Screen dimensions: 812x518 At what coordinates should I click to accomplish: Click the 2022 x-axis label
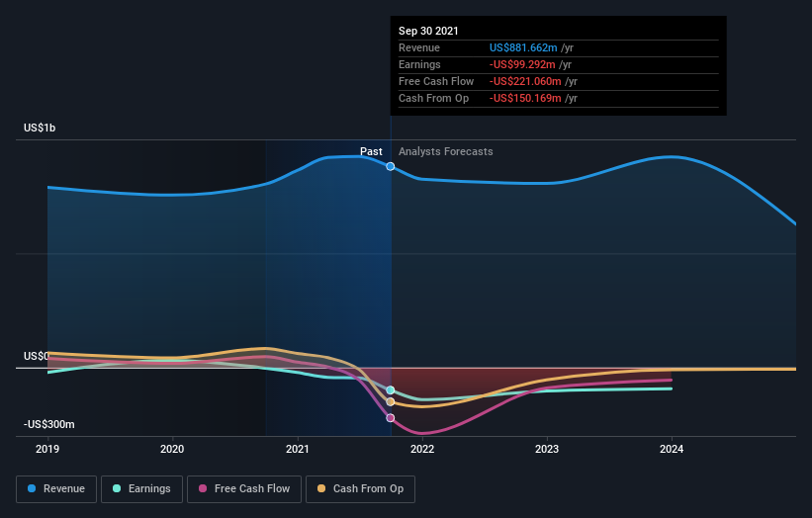[422, 449]
